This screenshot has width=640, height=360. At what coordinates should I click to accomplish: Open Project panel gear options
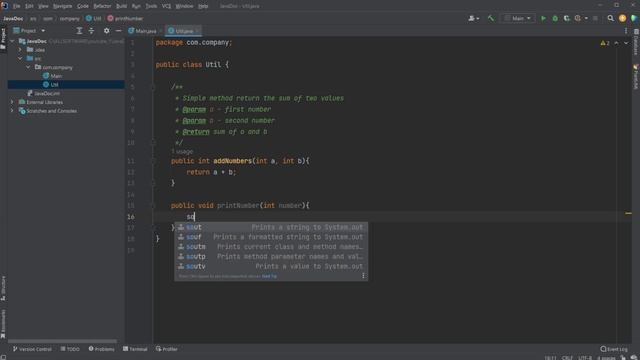[x=106, y=31]
